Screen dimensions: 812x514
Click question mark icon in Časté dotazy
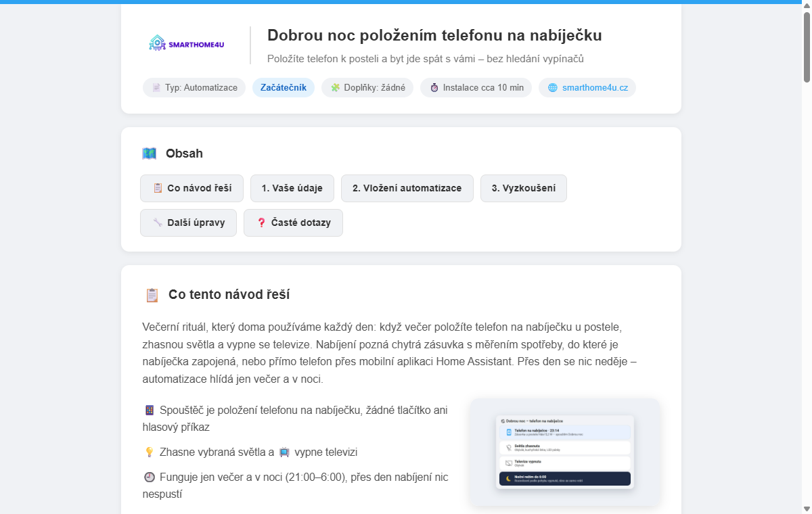click(x=261, y=223)
